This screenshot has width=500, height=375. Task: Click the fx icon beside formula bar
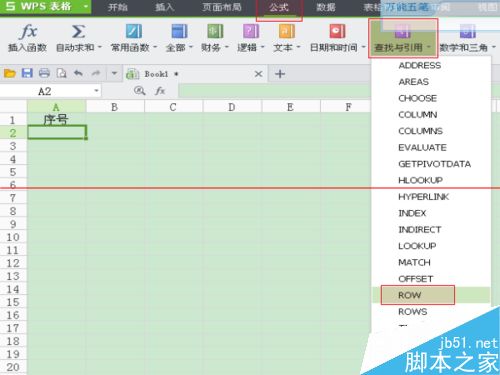tap(160, 91)
